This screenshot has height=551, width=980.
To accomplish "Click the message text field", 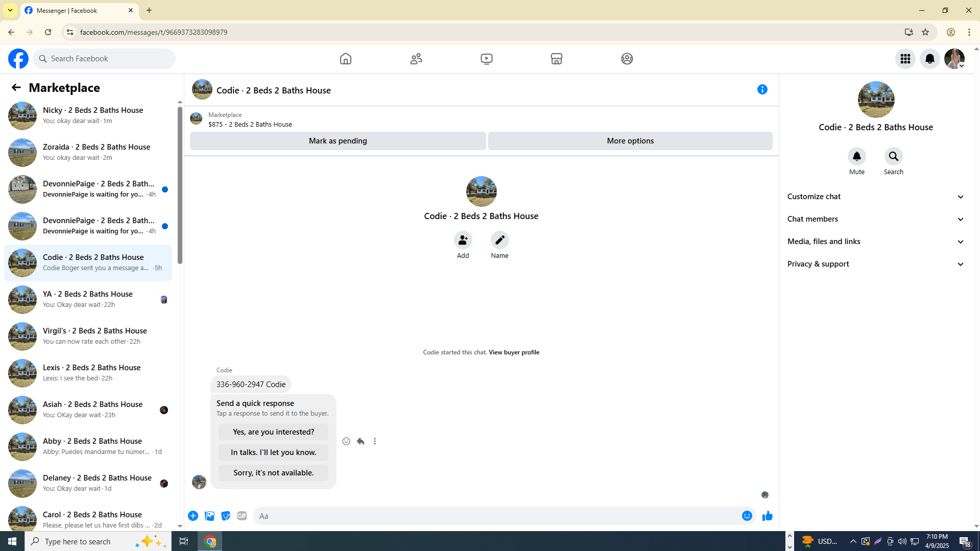I will [x=498, y=516].
